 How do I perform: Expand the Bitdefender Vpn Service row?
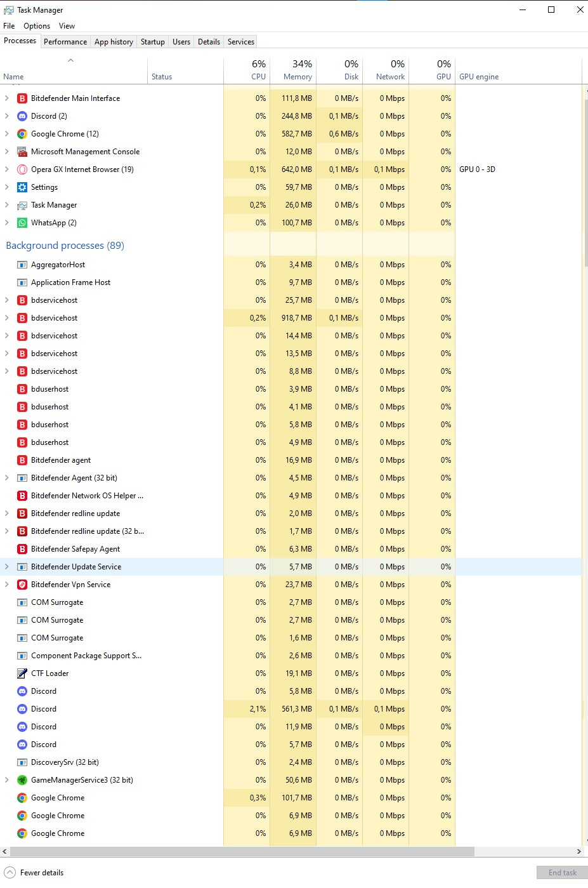[7, 585]
